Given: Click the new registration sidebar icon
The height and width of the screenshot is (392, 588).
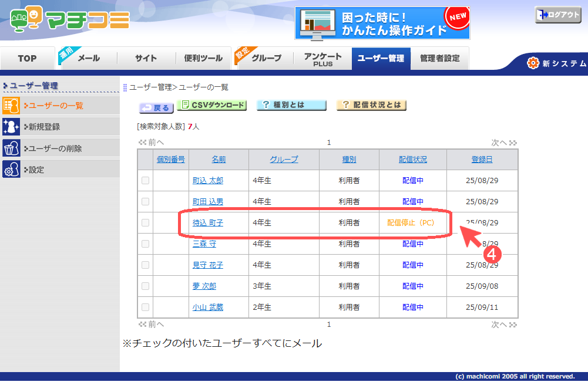Looking at the screenshot, I should 11,127.
